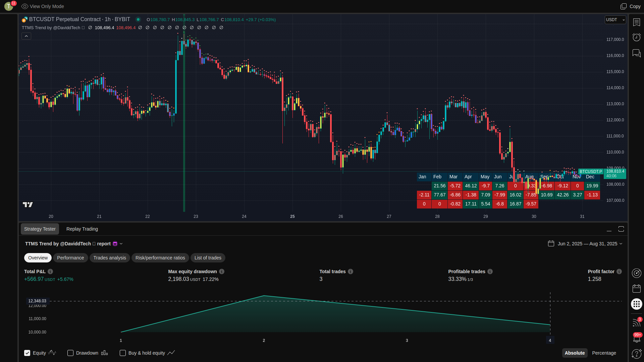Image resolution: width=644 pixels, height=362 pixels.
Task: Open the target radar icon
Action: click(x=636, y=273)
